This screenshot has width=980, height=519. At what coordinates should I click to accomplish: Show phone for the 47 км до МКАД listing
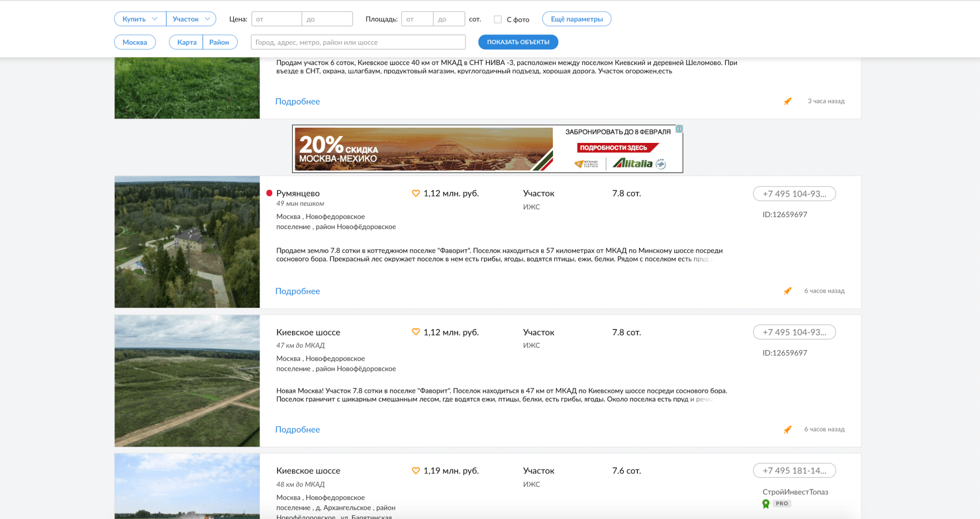794,332
